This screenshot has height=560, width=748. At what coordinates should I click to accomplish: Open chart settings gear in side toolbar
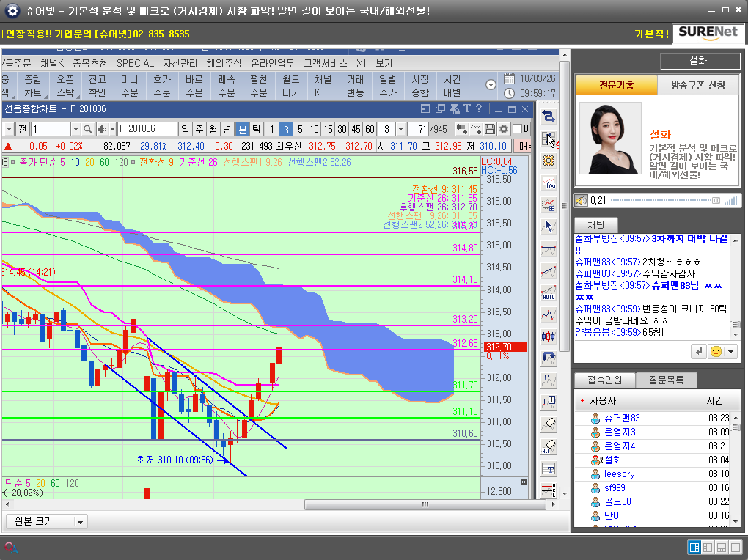coord(548,161)
